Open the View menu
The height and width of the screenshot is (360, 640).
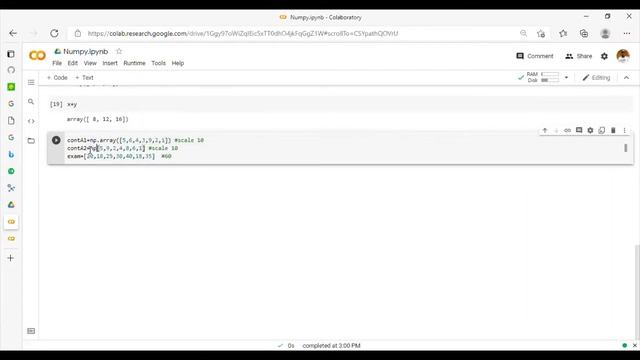point(90,63)
